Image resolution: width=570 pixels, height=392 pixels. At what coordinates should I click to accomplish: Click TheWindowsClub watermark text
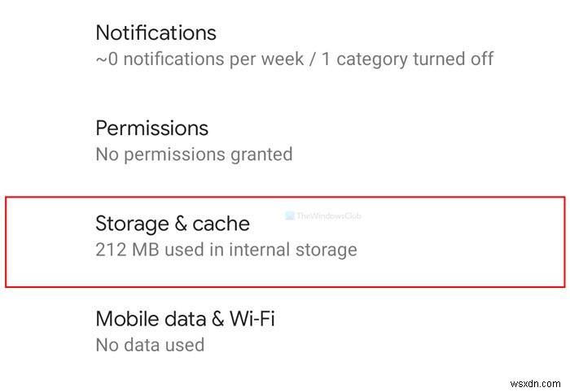pyautogui.click(x=329, y=216)
